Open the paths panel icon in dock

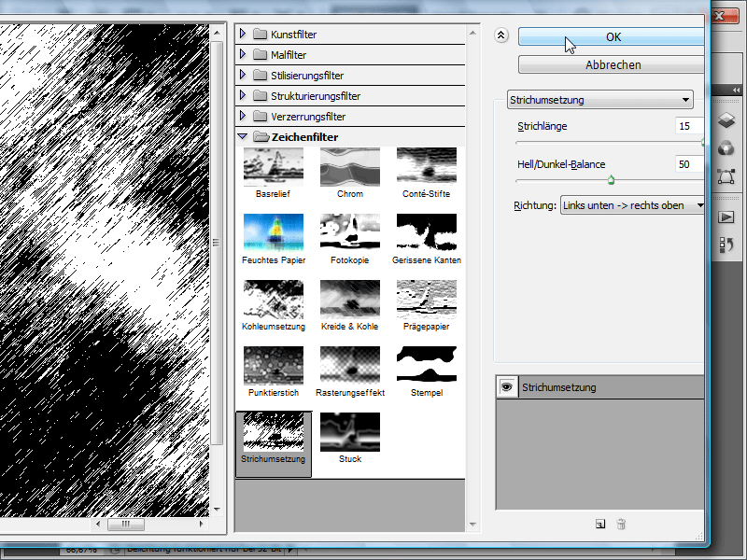click(726, 176)
